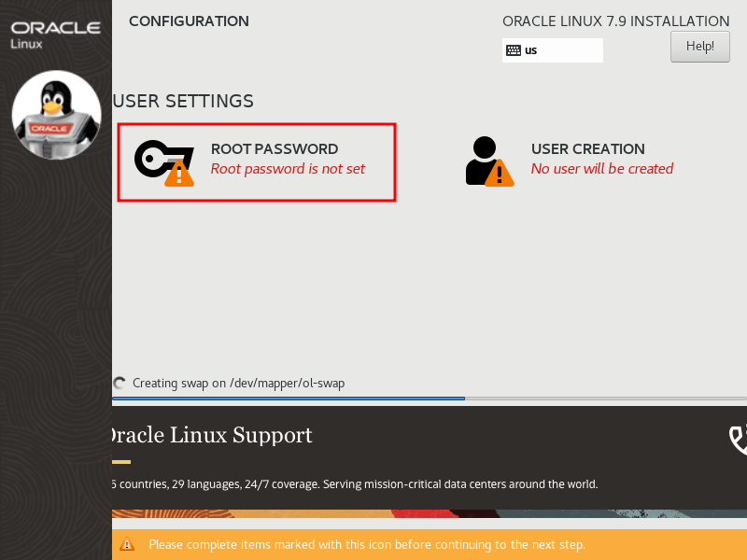Click the CONFIGURATION title

point(189,21)
